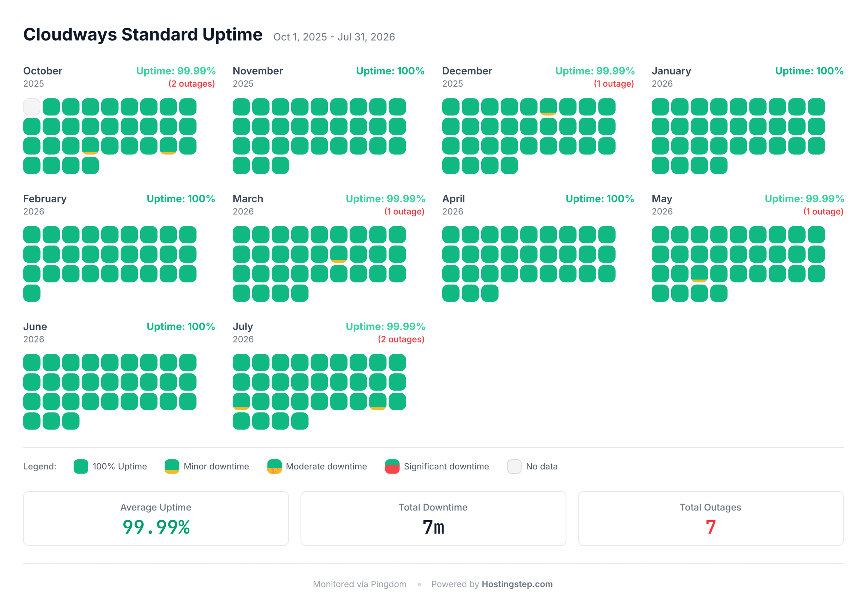Select the gray no-data day in October

tap(32, 107)
